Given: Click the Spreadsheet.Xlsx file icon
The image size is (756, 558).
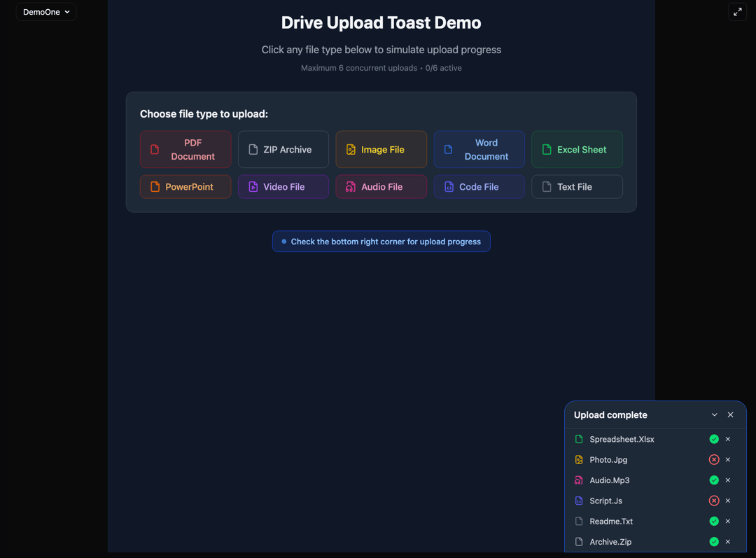Looking at the screenshot, I should pos(579,439).
